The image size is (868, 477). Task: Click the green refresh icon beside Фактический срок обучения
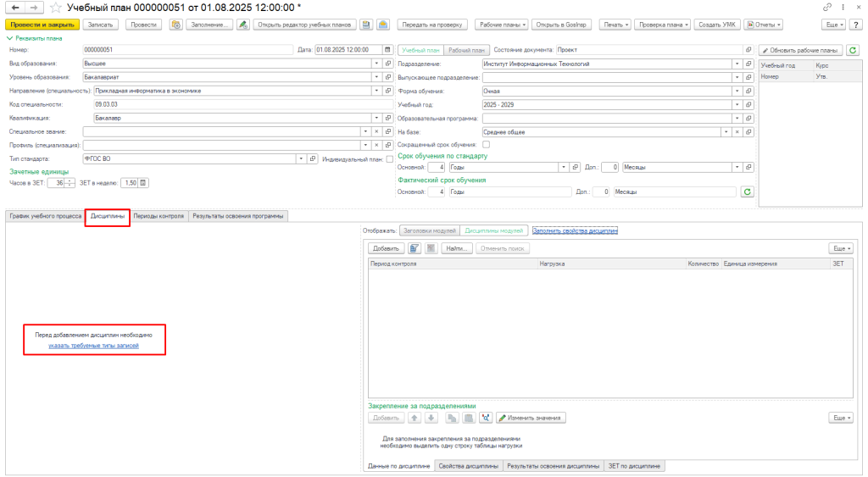point(747,192)
